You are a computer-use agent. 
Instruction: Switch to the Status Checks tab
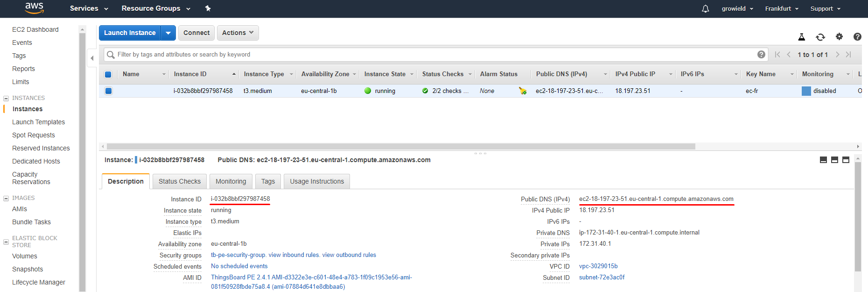[179, 181]
